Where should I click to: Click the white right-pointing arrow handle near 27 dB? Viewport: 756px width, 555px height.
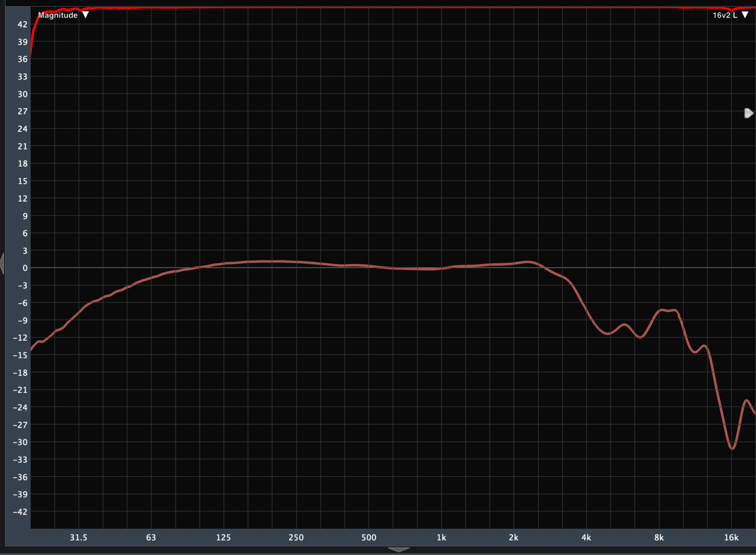click(748, 113)
